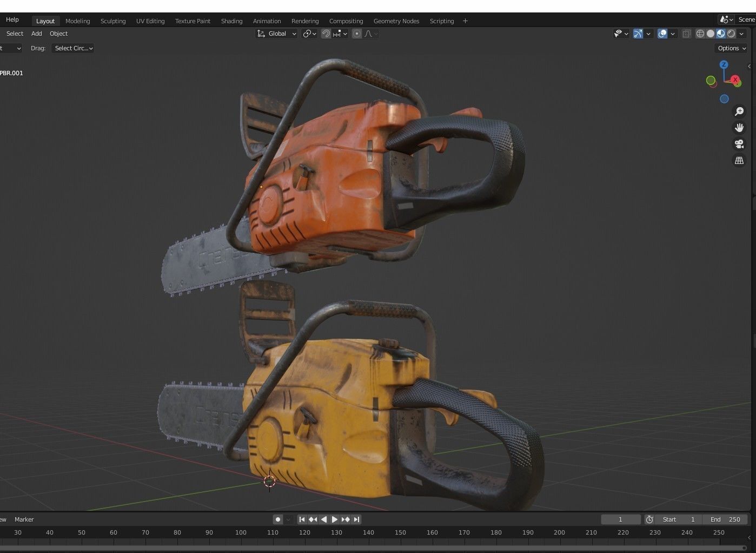Click the green Y axis on gizmo
The width and height of the screenshot is (756, 553).
pyautogui.click(x=711, y=80)
